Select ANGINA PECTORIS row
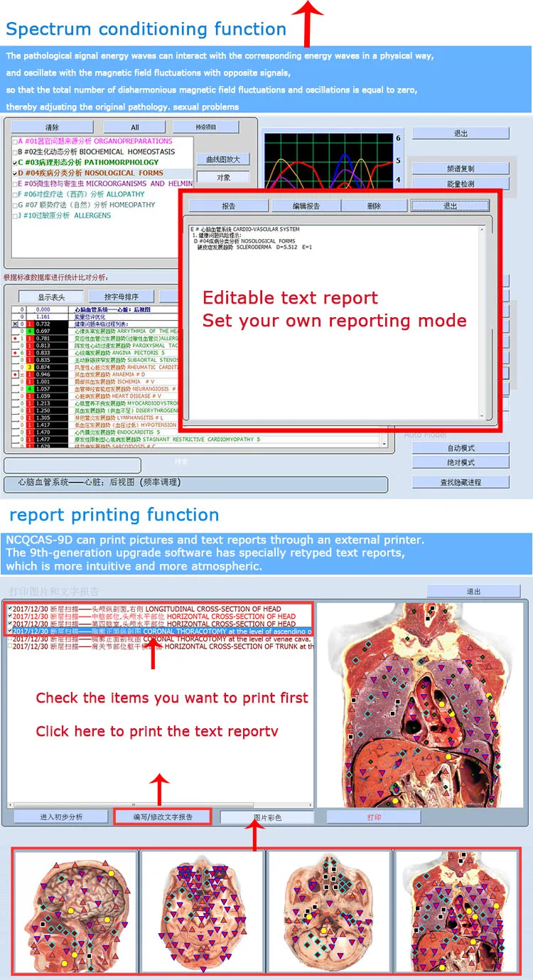Viewport: 533px width, 980px height. (95, 353)
